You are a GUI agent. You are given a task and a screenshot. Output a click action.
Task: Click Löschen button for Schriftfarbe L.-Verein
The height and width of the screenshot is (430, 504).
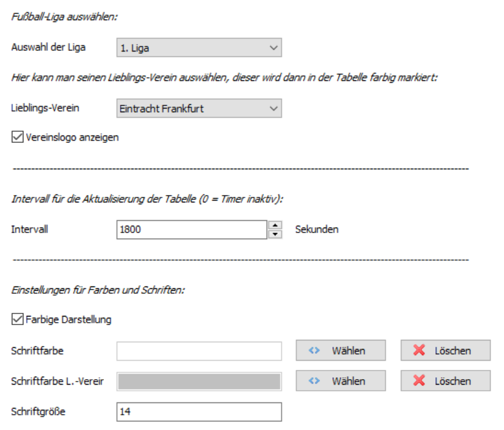point(446,381)
